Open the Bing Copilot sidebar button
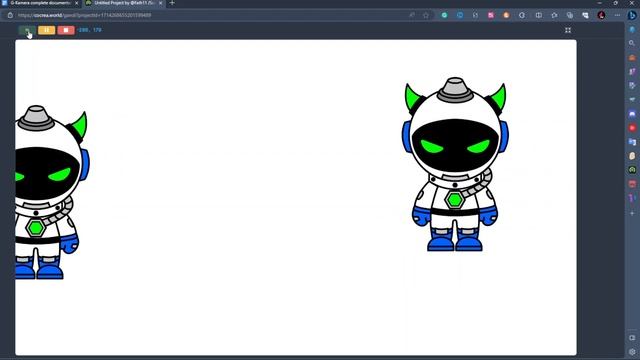This screenshot has width=640, height=360. coord(632,15)
